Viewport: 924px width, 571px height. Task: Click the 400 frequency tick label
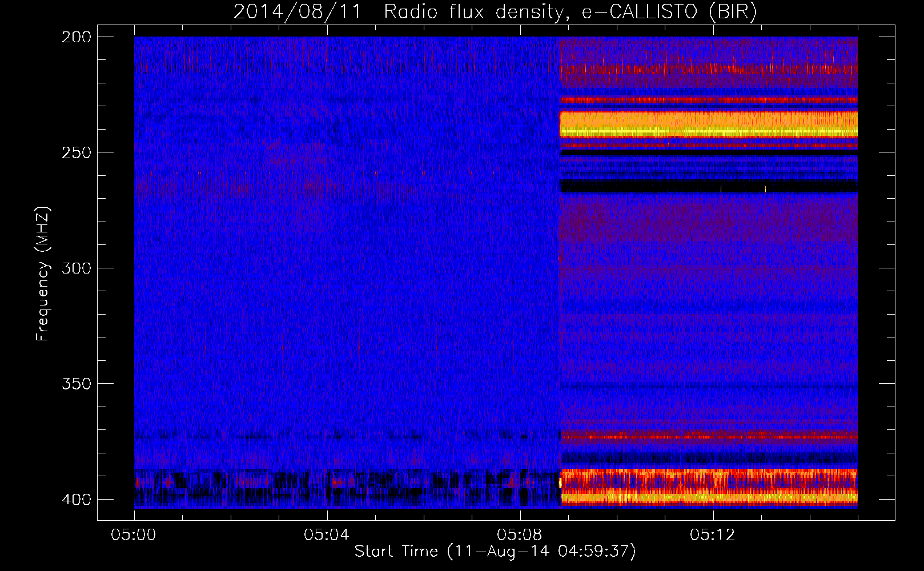77,499
